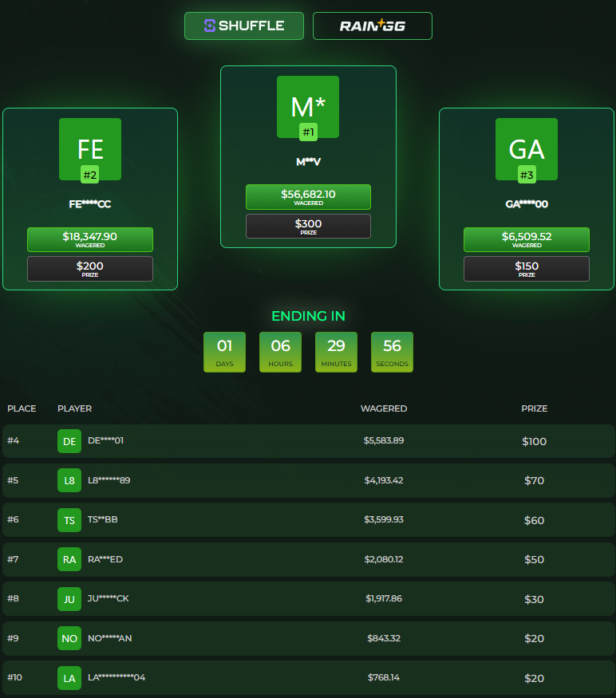Image resolution: width=616 pixels, height=698 pixels.
Task: Click the 29 minutes countdown tile
Action: coord(336,352)
